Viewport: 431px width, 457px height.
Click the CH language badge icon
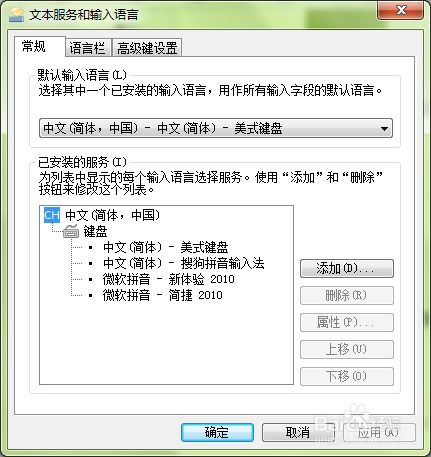52,215
